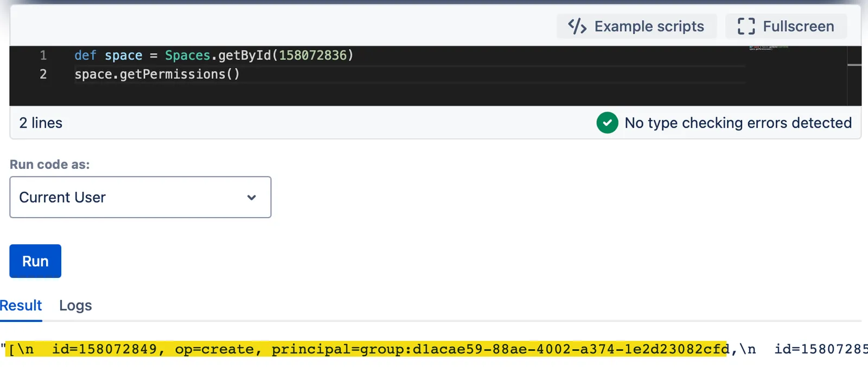
Task: Click the 'Run code as:' label
Action: (50, 164)
